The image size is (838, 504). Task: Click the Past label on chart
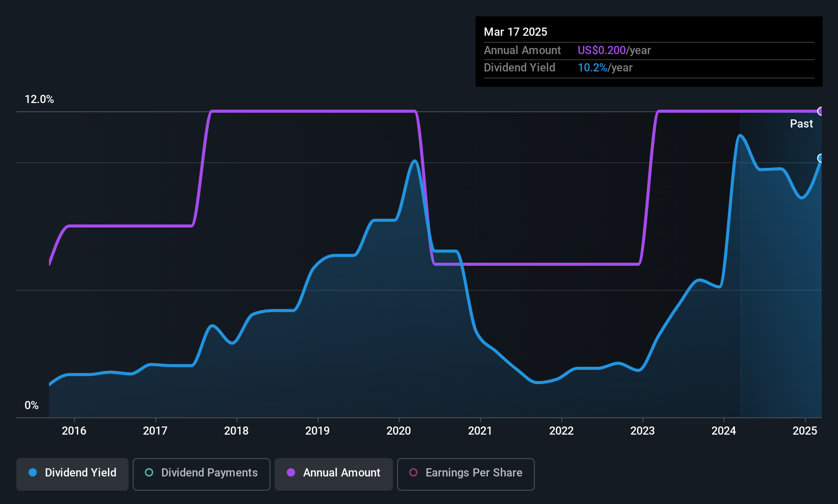point(801,123)
